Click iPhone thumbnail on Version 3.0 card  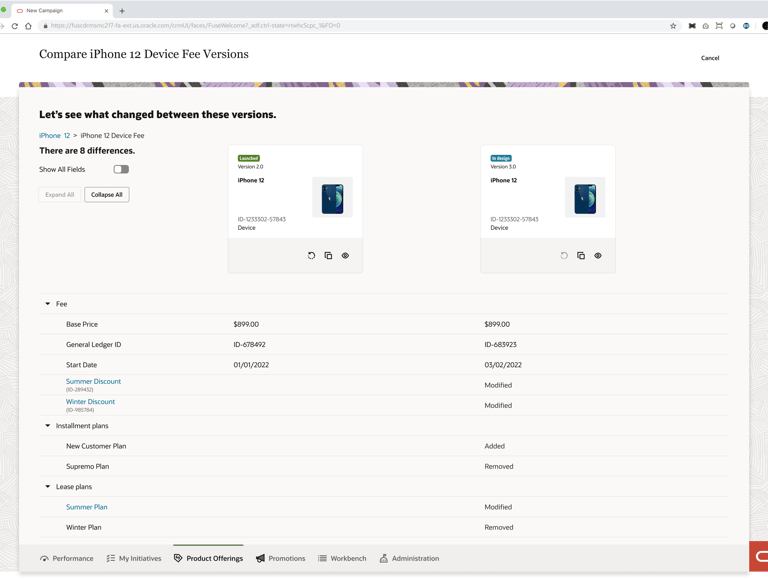(585, 197)
